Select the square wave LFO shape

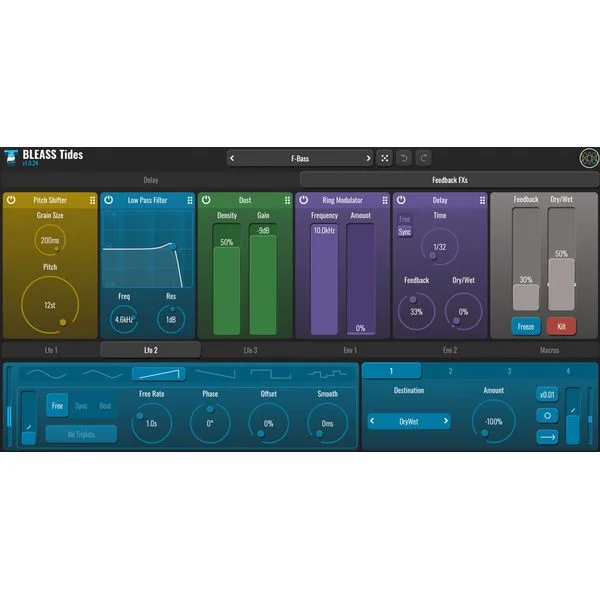(x=271, y=374)
